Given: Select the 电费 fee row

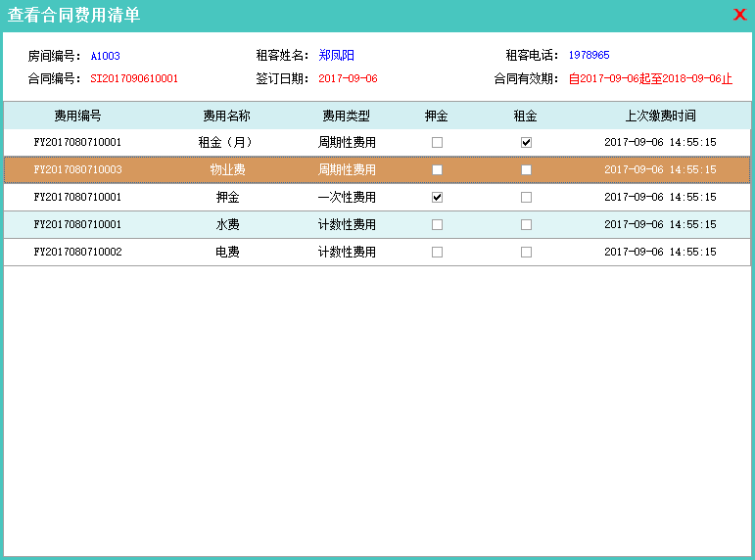Looking at the screenshot, I should click(x=227, y=252).
